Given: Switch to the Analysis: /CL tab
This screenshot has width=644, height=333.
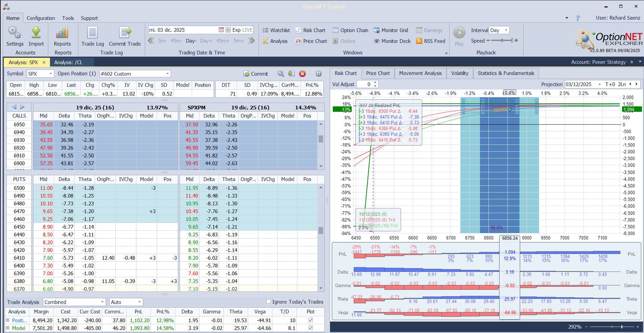Looking at the screenshot, I should point(69,62).
